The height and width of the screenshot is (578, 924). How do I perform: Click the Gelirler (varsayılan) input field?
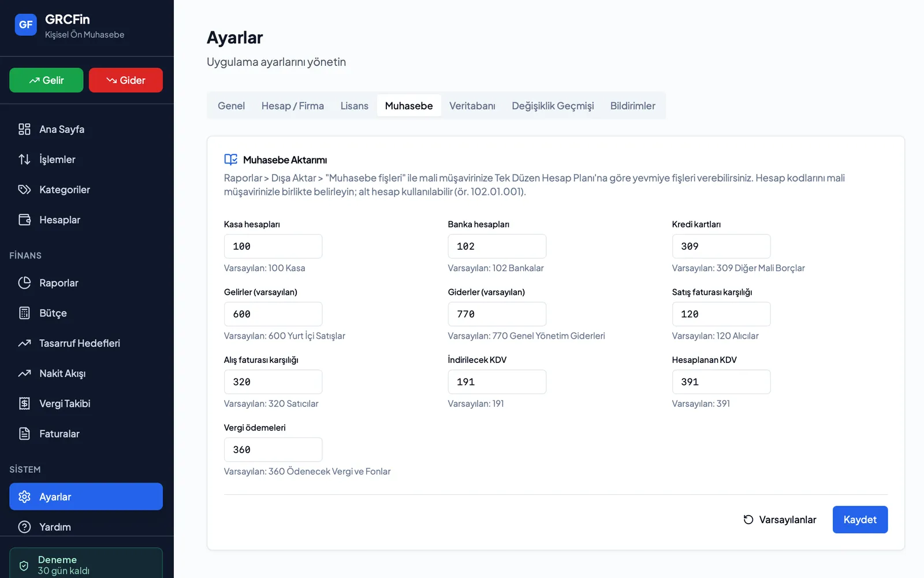[x=273, y=314]
